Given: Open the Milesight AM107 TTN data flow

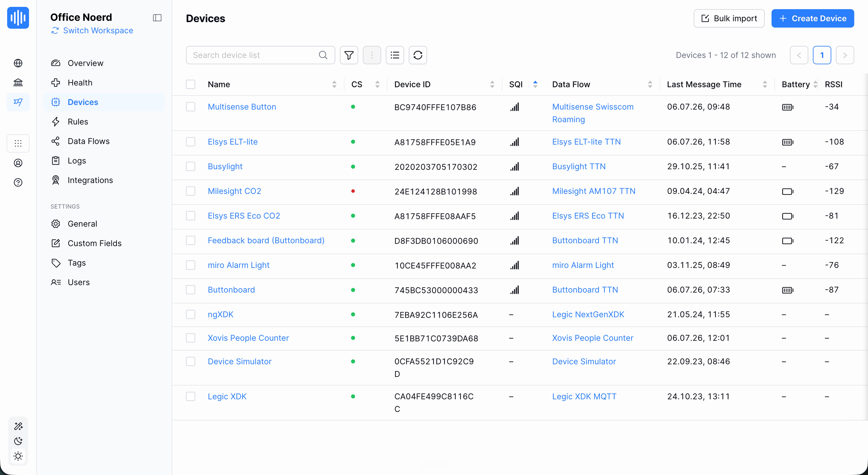Looking at the screenshot, I should [x=593, y=191].
